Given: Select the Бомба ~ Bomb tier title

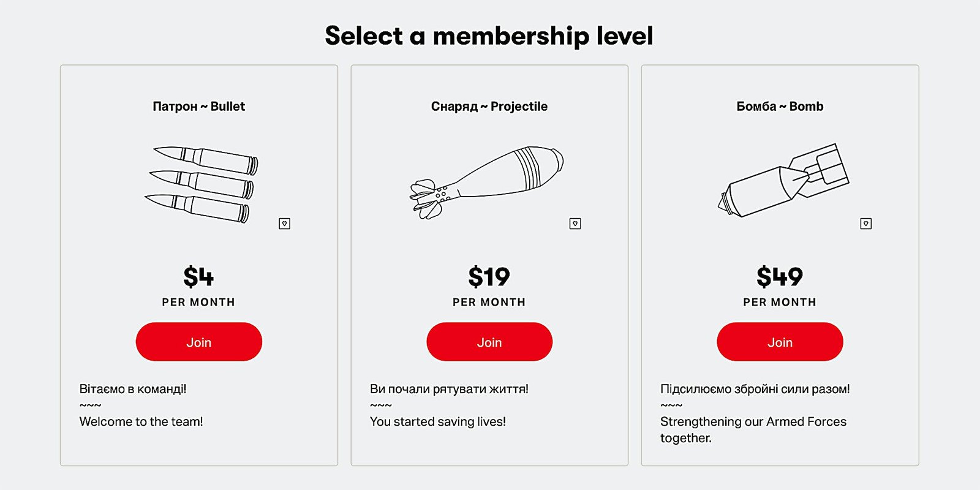Looking at the screenshot, I should click(x=780, y=107).
